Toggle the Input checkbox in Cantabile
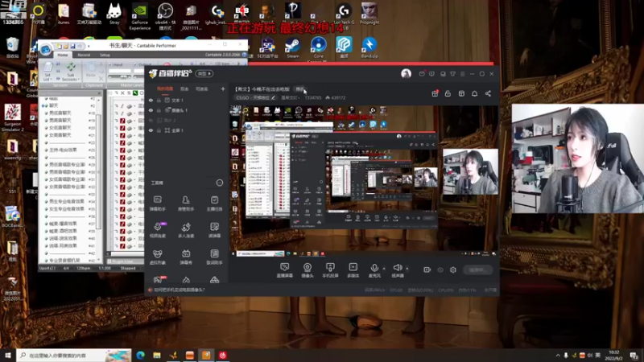 tap(110, 64)
